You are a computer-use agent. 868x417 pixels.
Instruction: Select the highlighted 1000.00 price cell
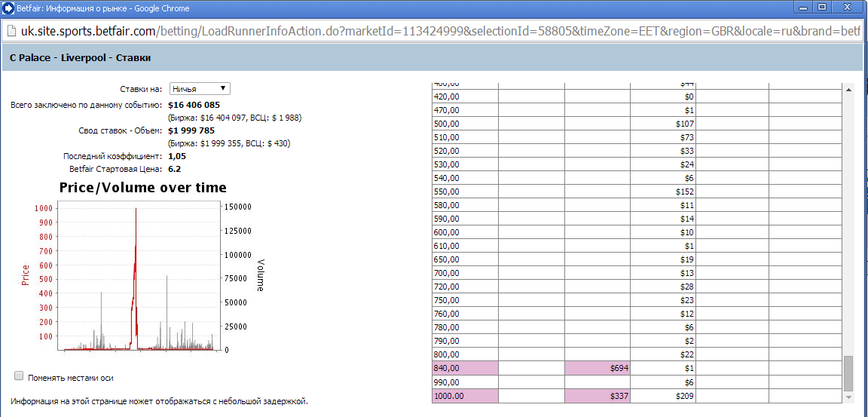pyautogui.click(x=465, y=395)
